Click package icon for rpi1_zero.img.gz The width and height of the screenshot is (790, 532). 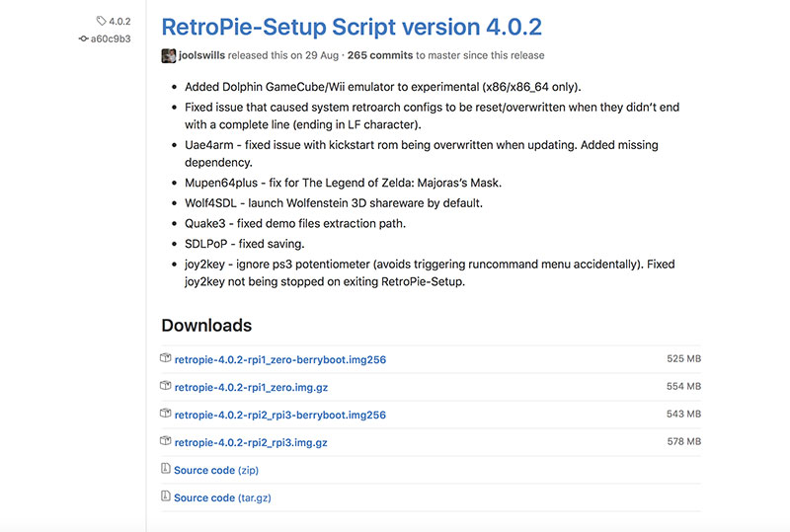[166, 387]
